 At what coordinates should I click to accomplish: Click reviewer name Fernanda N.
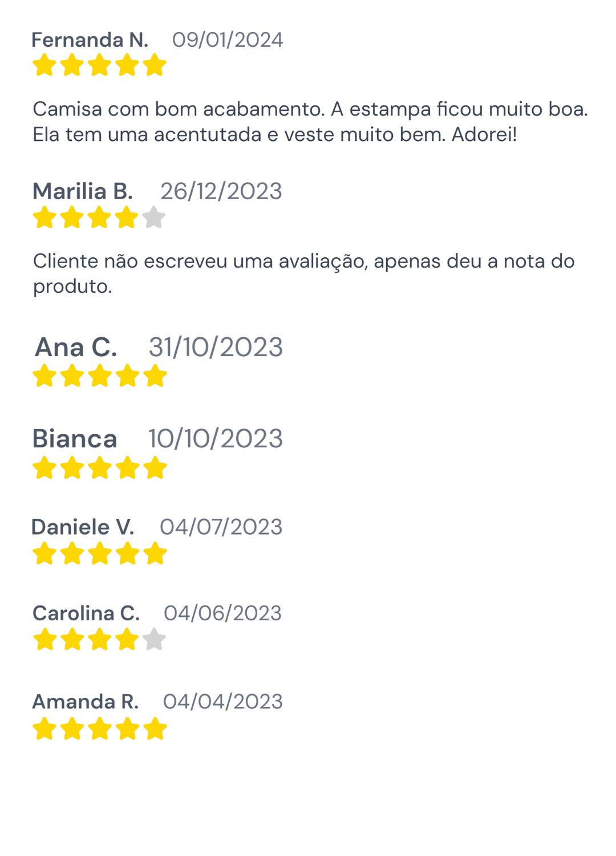click(90, 40)
